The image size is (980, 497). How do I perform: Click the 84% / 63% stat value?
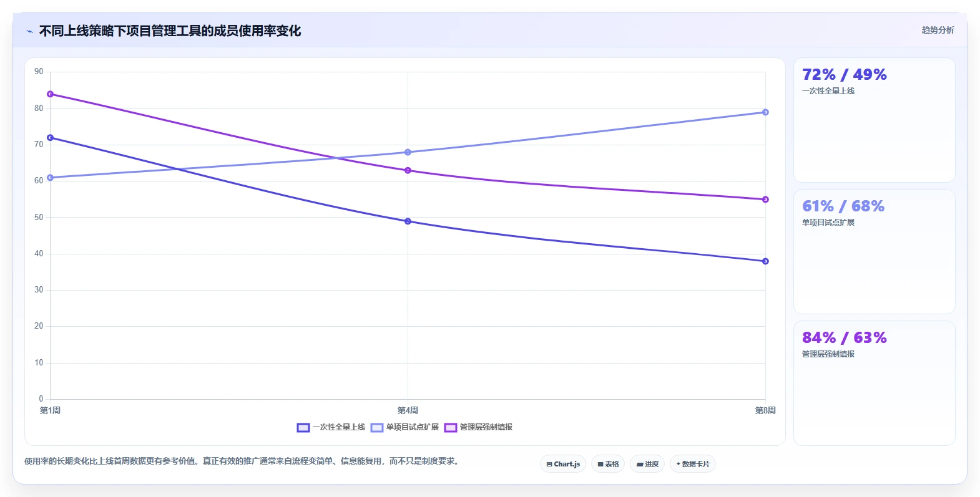(844, 338)
